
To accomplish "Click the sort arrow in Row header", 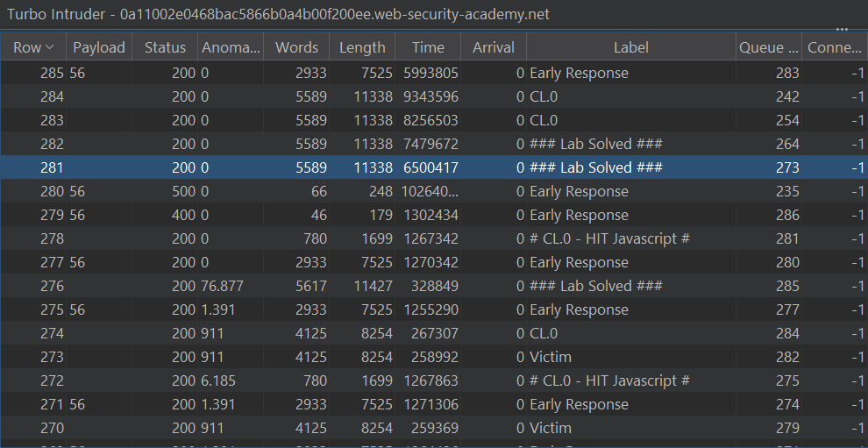I will [x=49, y=47].
